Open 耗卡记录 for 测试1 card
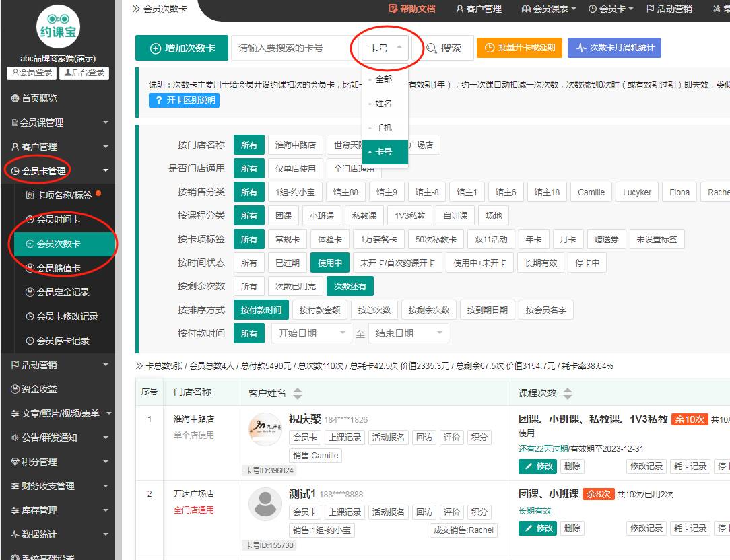The image size is (730, 560). [x=690, y=528]
